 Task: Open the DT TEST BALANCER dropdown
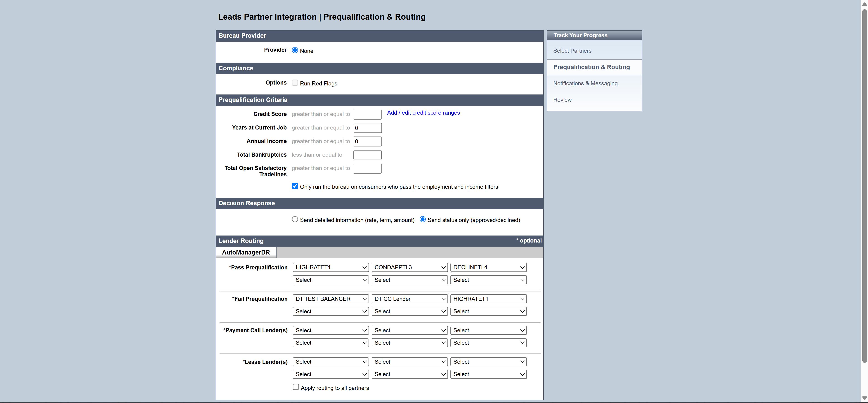(331, 299)
